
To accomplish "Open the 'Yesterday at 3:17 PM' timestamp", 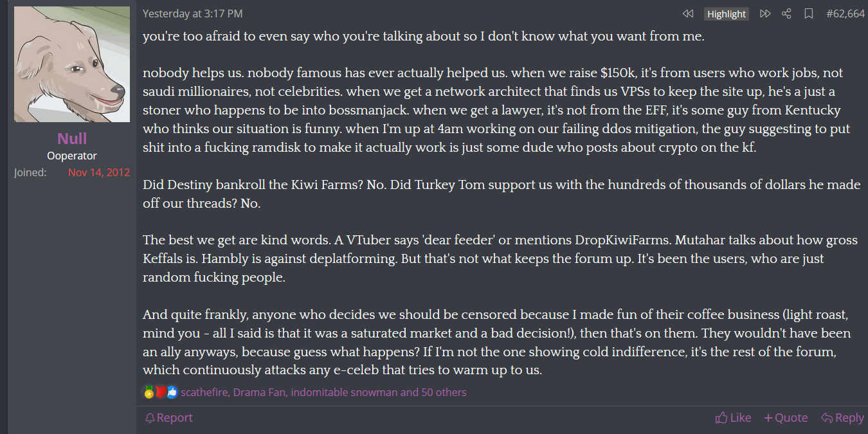I will tap(192, 14).
